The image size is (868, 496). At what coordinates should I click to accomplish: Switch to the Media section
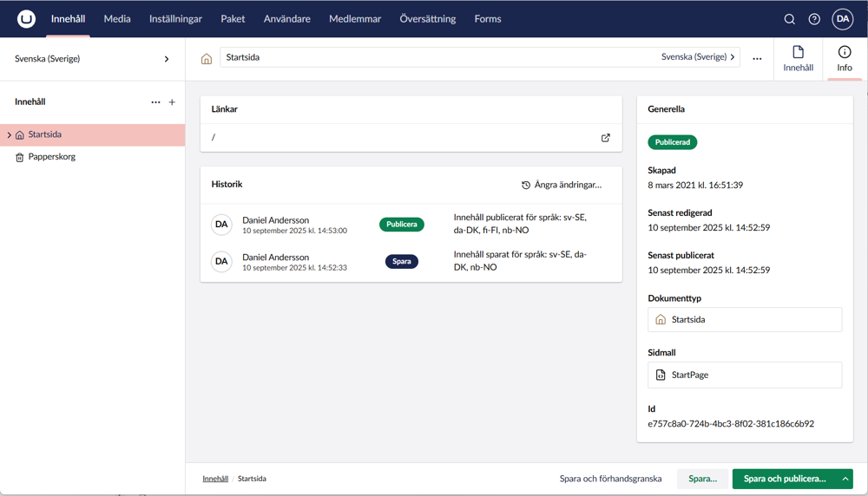click(117, 19)
